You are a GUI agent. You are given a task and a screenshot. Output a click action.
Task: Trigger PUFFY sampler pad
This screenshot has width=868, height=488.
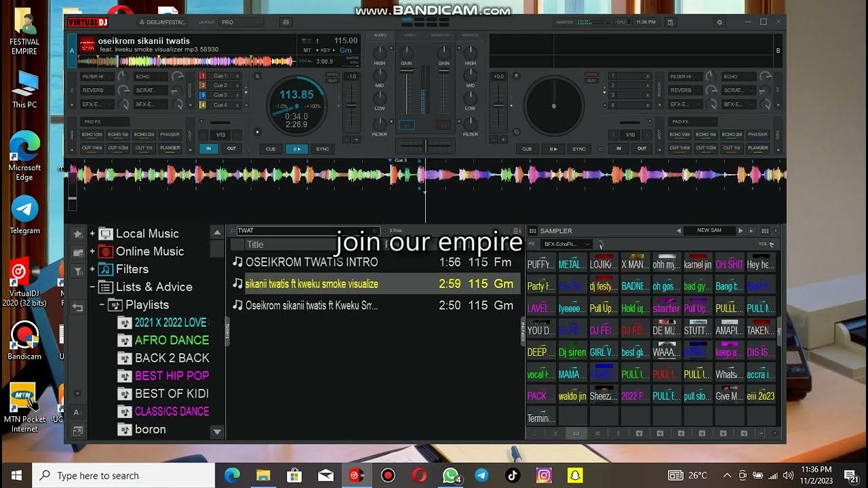pyautogui.click(x=540, y=264)
